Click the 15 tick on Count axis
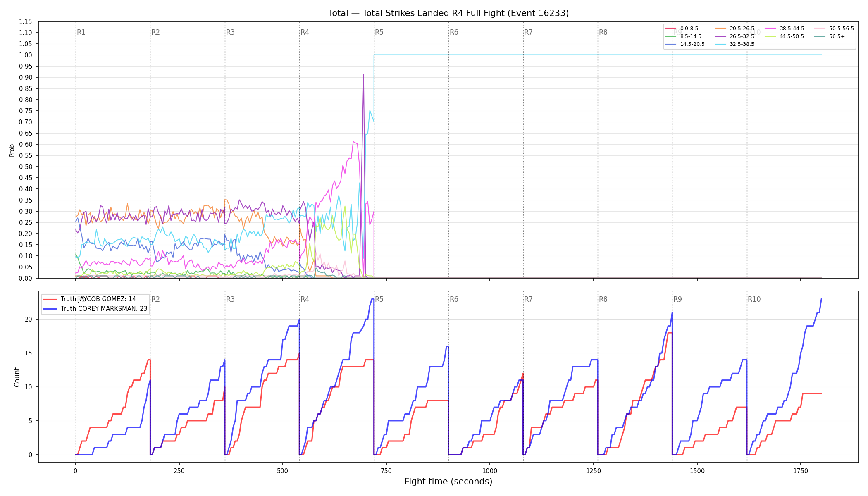The width and height of the screenshot is (868, 496). (x=29, y=353)
